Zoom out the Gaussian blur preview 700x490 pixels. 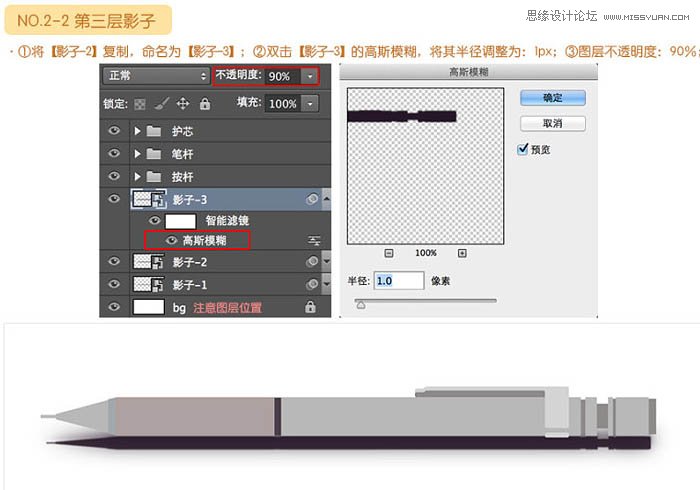389,253
